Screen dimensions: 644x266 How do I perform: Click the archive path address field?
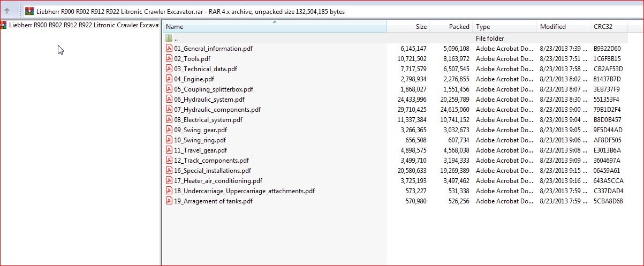coord(332,11)
